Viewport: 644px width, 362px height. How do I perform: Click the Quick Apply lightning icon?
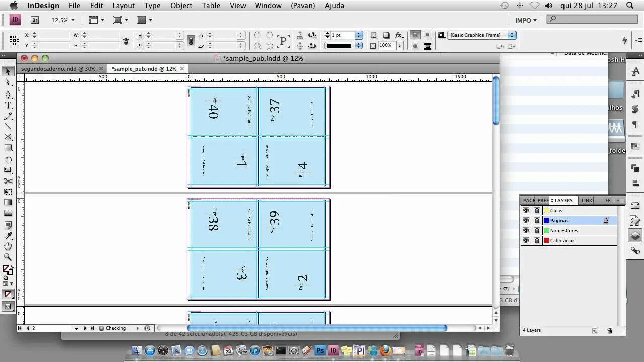[x=625, y=40]
